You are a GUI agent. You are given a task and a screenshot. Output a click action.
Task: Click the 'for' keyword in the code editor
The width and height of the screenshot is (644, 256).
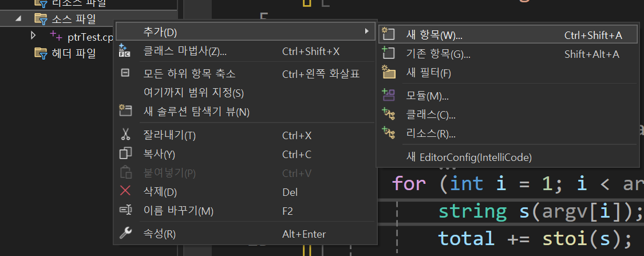pos(409,183)
